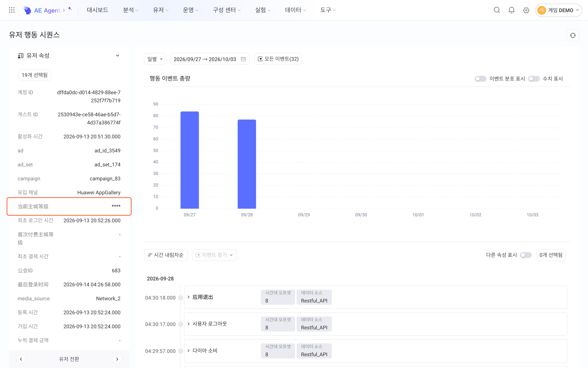This screenshot has height=368, width=588.
Task: Open the 이벤트 찾기 dropdown
Action: coord(214,255)
